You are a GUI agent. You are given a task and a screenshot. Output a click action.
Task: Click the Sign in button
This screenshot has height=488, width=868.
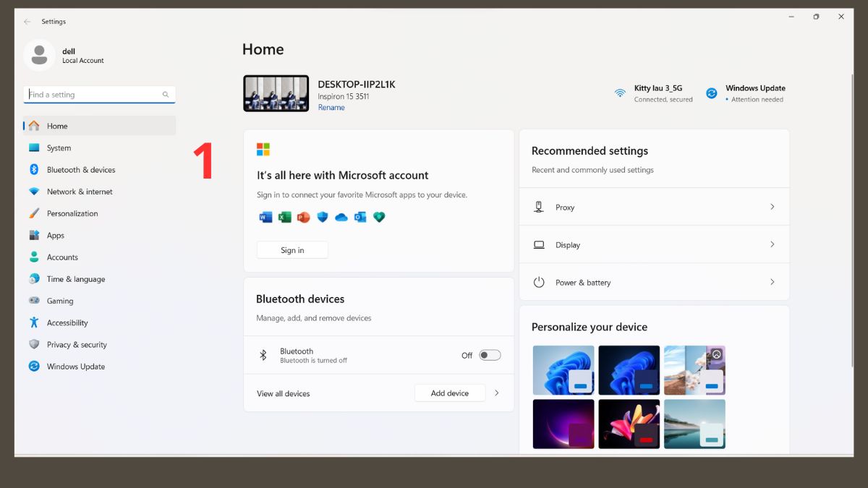pyautogui.click(x=292, y=250)
